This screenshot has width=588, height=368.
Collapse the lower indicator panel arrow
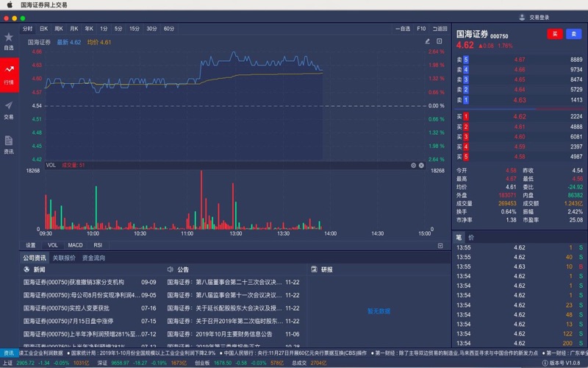pyautogui.click(x=440, y=246)
